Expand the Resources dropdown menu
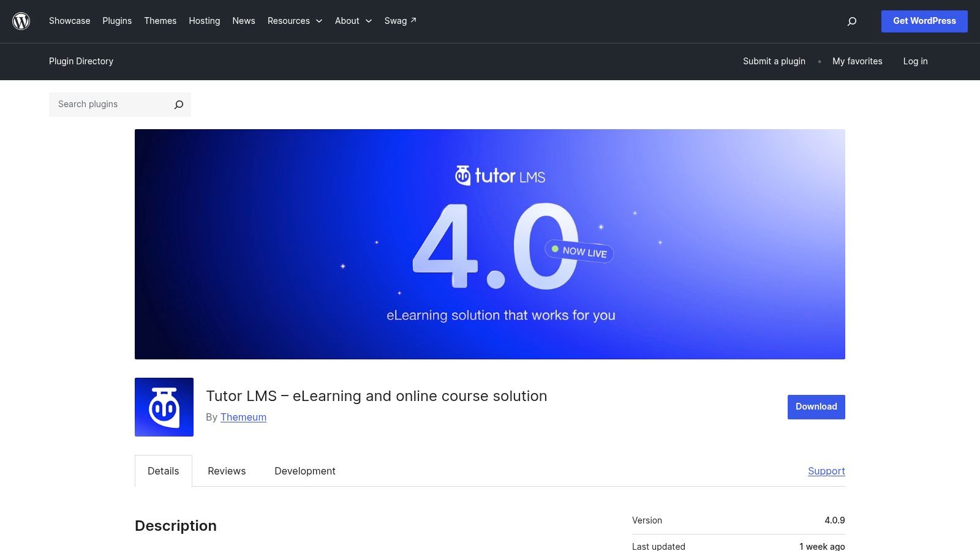980x551 pixels. coord(295,21)
